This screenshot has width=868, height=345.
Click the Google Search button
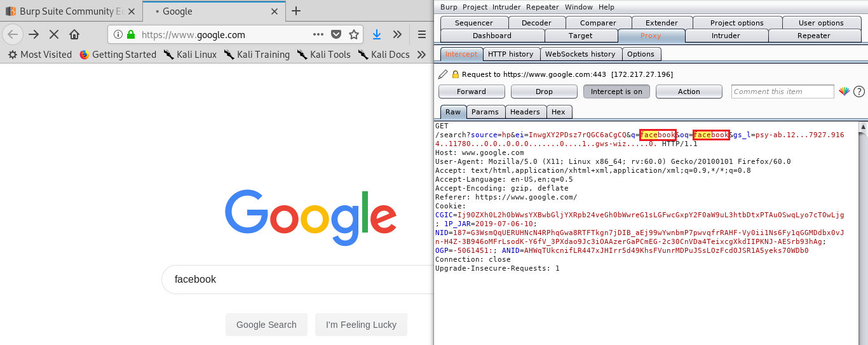[266, 325]
